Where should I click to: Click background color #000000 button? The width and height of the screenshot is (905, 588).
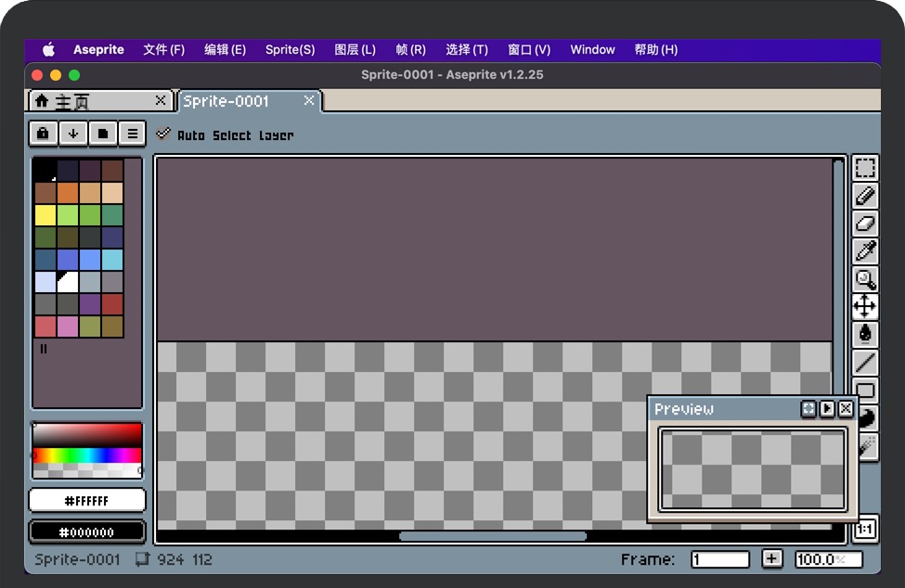(87, 531)
